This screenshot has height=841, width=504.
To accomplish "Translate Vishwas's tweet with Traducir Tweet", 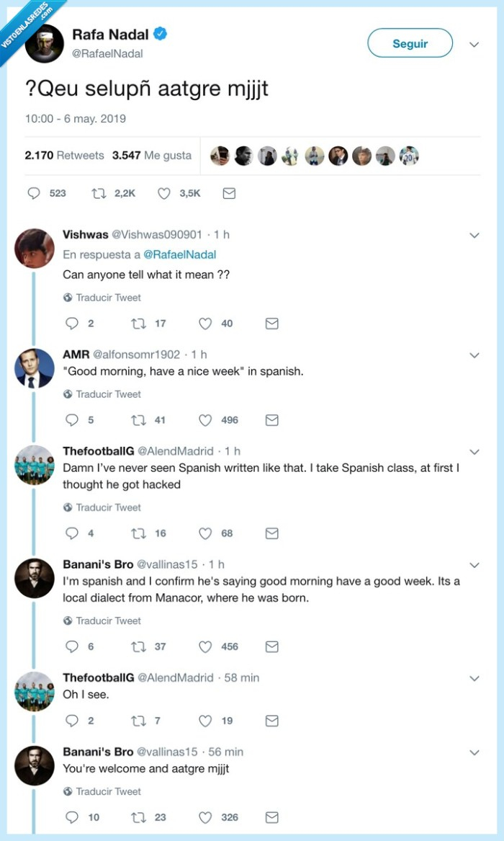I will coord(108,298).
